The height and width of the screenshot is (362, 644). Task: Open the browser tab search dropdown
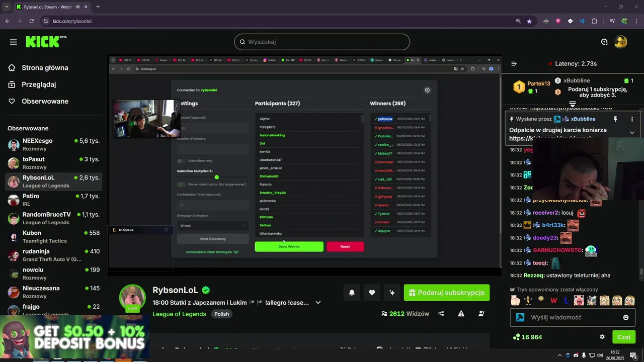7,7
